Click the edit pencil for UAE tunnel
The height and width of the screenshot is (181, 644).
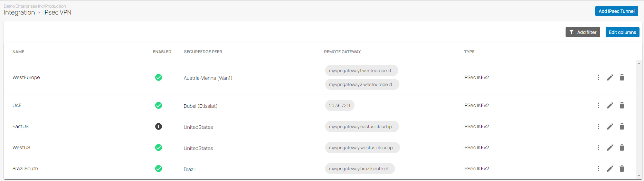tap(610, 105)
